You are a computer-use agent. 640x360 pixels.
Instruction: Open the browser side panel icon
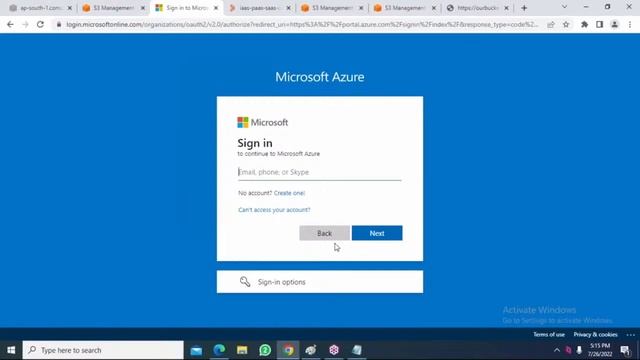tap(599, 24)
